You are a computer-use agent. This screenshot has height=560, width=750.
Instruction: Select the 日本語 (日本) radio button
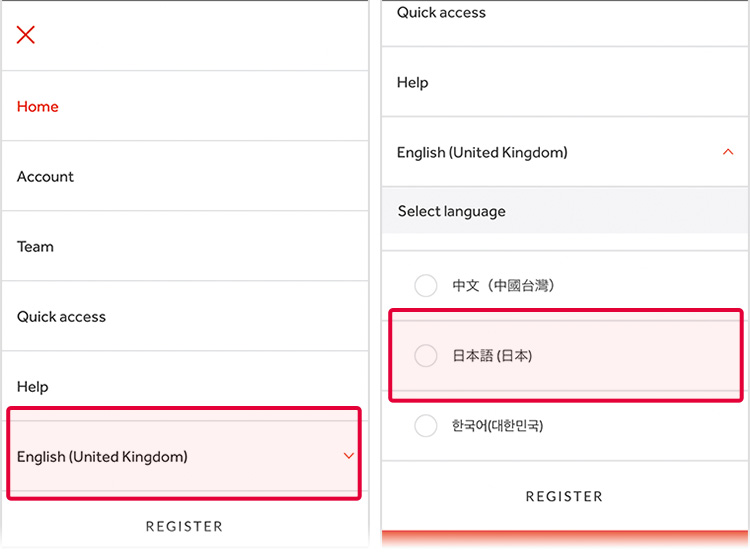click(x=426, y=355)
